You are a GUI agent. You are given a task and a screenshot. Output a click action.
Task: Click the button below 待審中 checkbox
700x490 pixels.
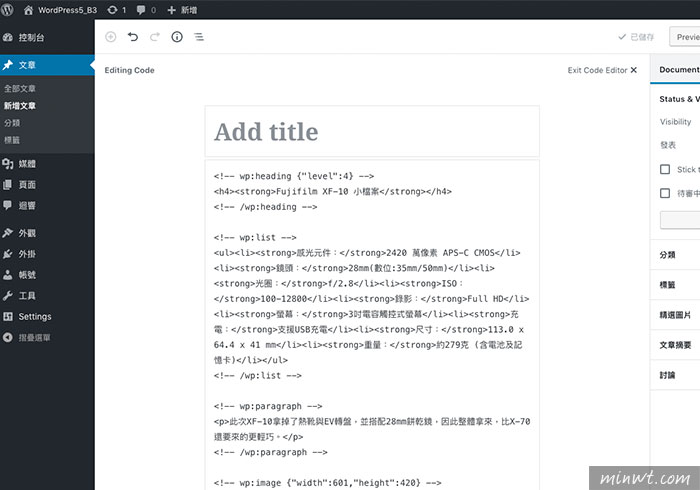[680, 220]
